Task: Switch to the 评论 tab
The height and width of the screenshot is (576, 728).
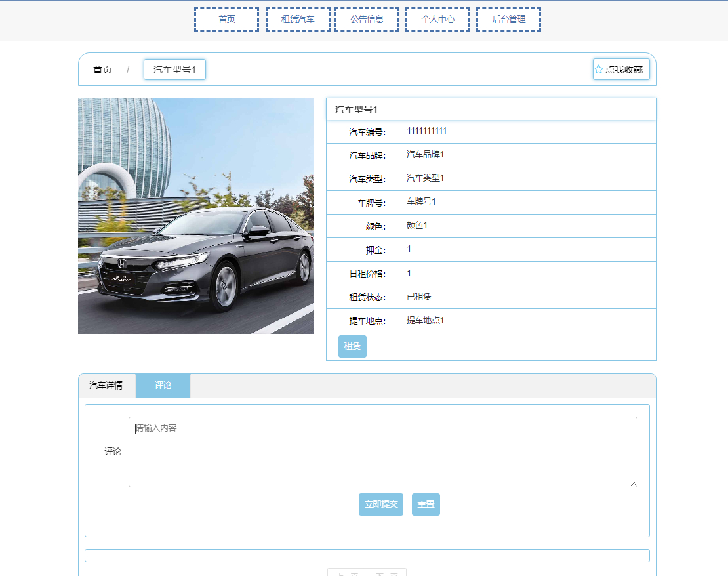Action: tap(163, 385)
